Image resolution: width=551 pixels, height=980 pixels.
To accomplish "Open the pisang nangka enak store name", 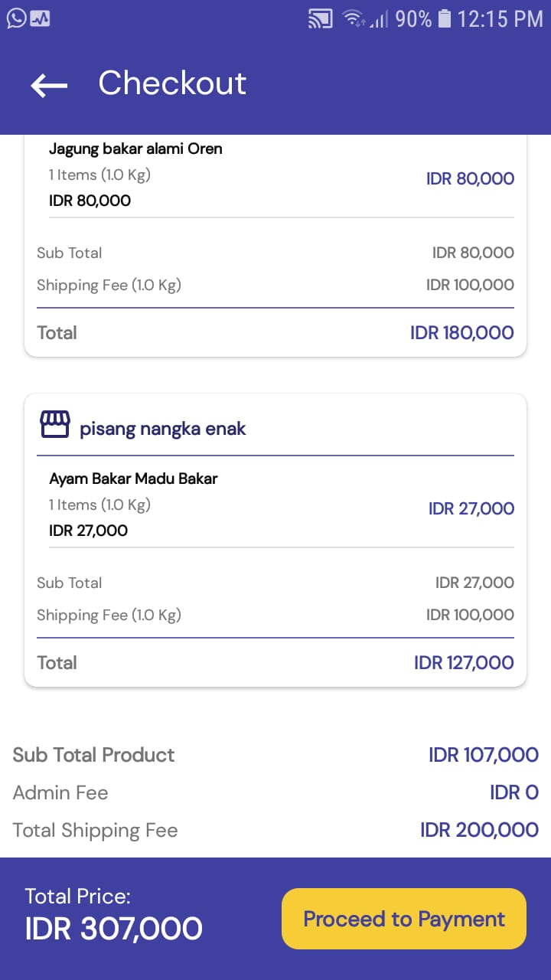I will click(x=163, y=429).
